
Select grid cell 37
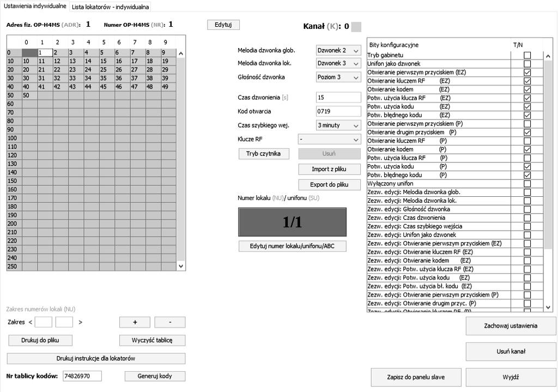click(138, 79)
